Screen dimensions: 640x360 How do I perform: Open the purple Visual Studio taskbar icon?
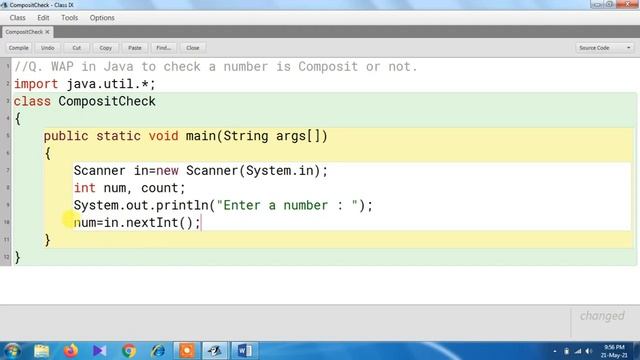pos(99,351)
